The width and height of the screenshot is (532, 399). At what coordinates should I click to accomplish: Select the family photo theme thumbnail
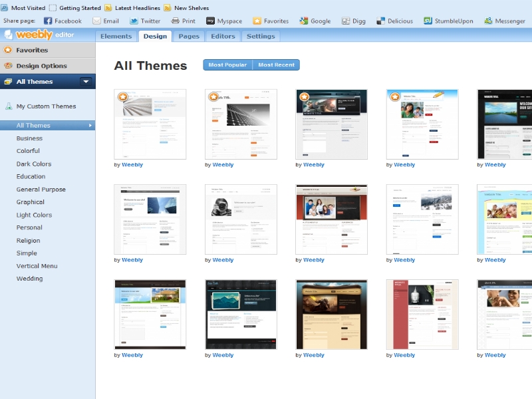[331, 219]
